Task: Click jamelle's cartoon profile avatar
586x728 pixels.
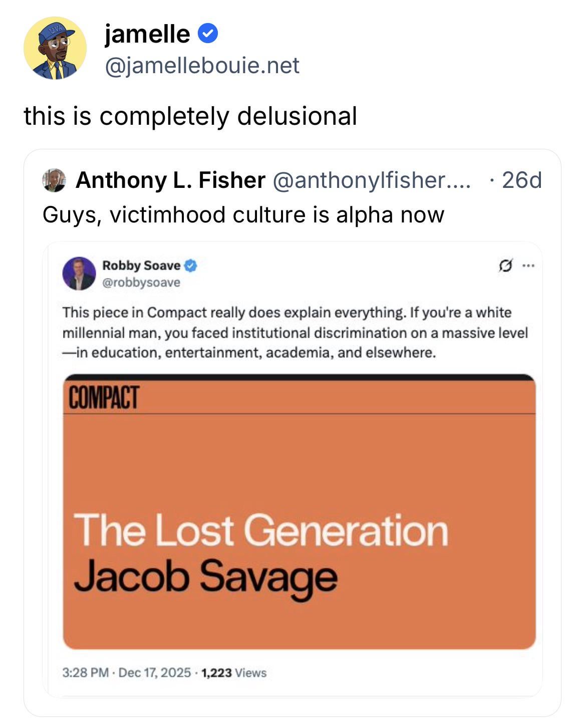Action: pyautogui.click(x=55, y=49)
